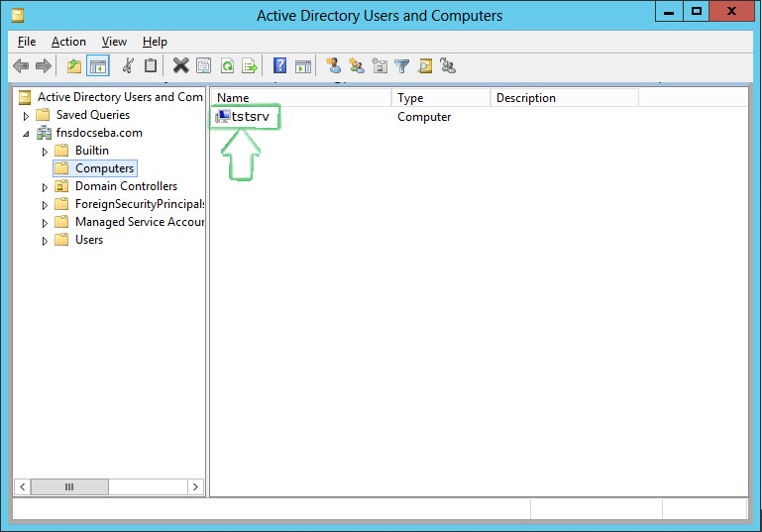
Task: Click the Export List toolbar icon
Action: pos(250,66)
